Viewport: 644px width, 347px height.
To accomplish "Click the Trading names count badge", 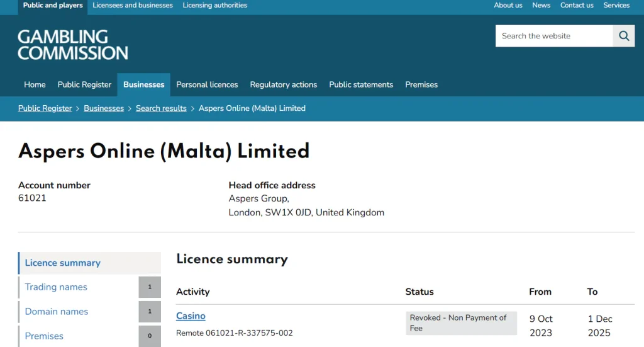I will (150, 287).
